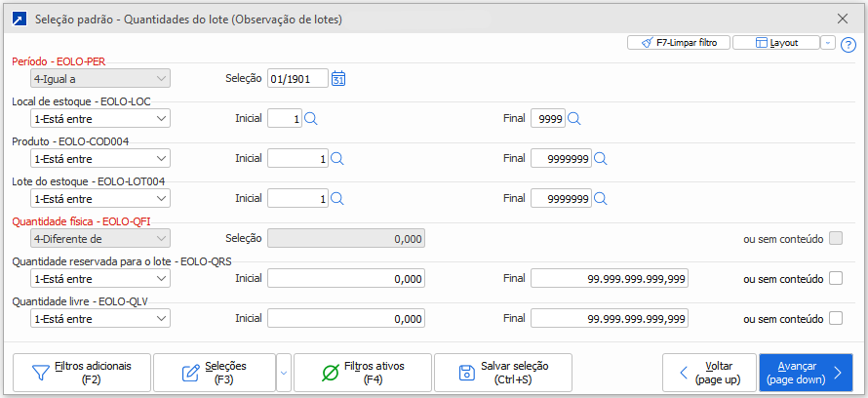Click F7-Limpar filtro button

(x=677, y=43)
